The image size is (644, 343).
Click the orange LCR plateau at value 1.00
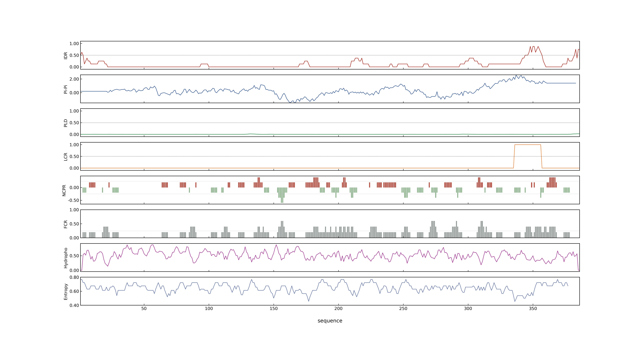point(528,145)
